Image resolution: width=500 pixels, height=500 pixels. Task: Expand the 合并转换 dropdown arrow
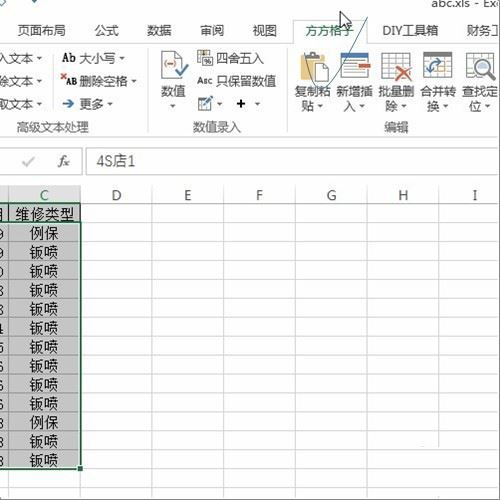[445, 107]
